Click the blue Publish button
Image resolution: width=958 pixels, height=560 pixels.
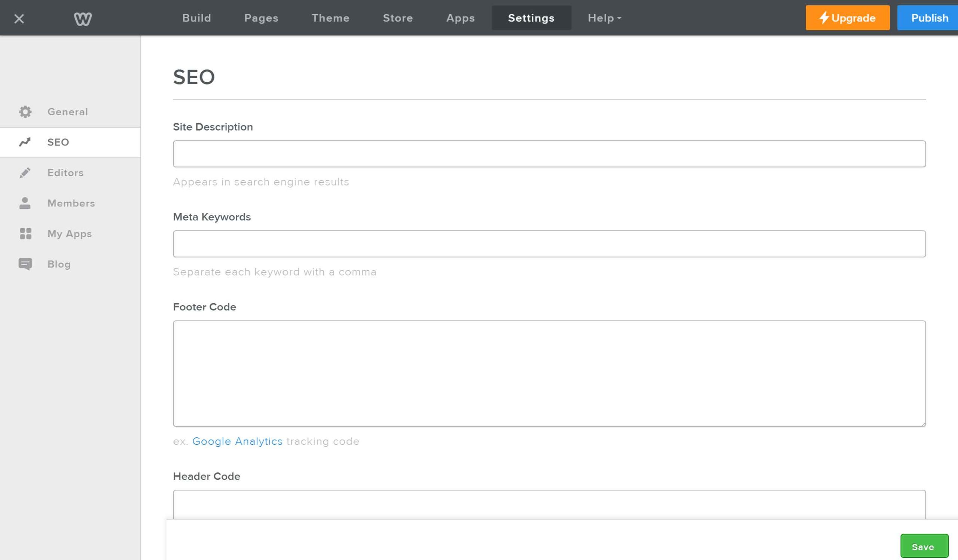pyautogui.click(x=928, y=18)
